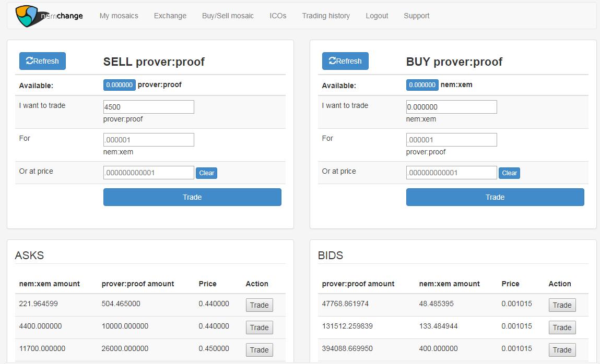Click ASKS section heading

29,255
